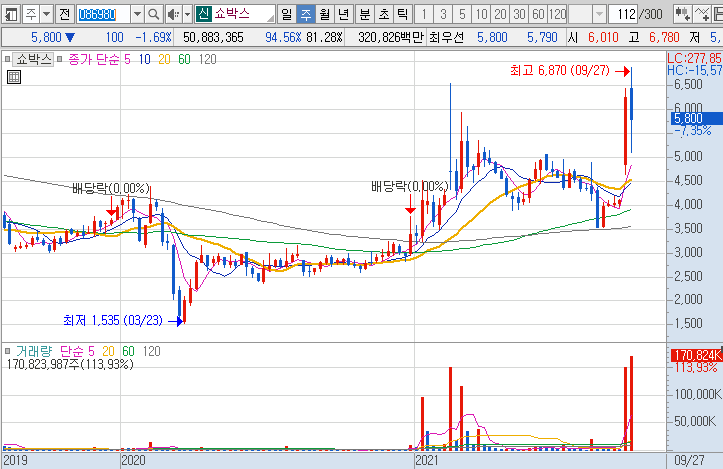Click the speaker sound alert icon
723x469 pixels.
[x=173, y=14]
